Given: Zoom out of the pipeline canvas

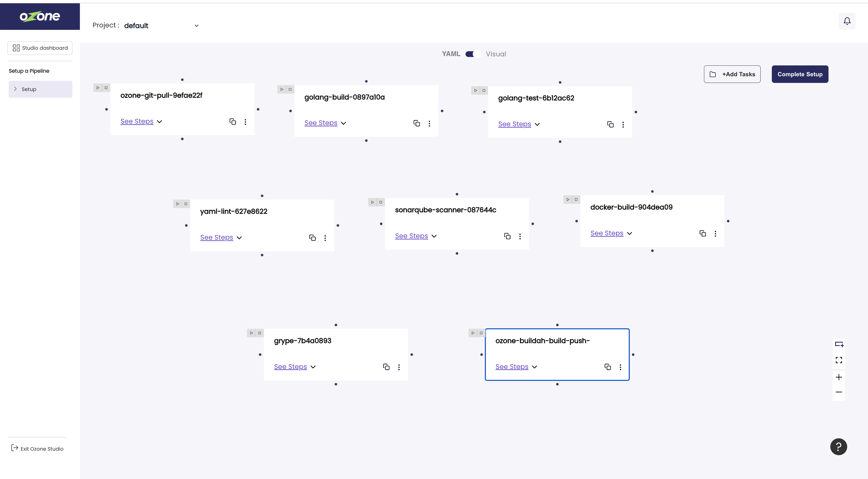Looking at the screenshot, I should pyautogui.click(x=839, y=392).
